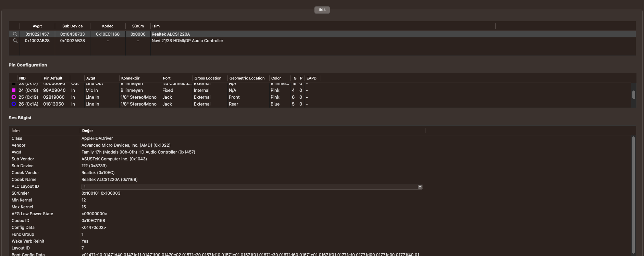Click the Geometric Location column header
The height and width of the screenshot is (256, 644).
coord(247,78)
